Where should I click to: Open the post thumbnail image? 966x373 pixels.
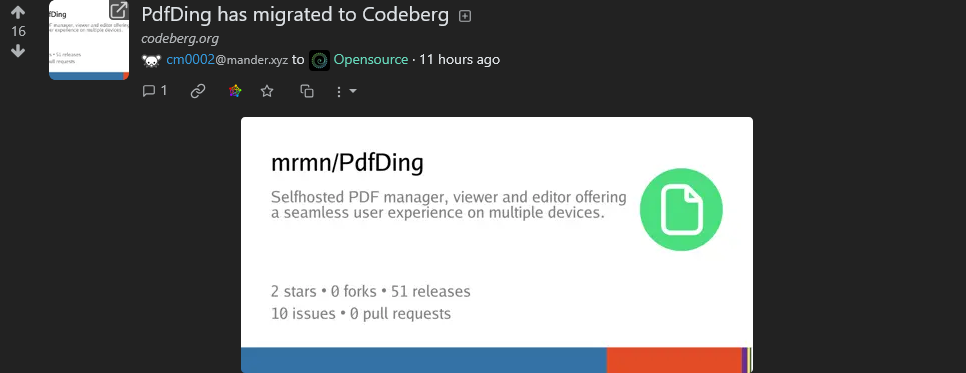[89, 40]
